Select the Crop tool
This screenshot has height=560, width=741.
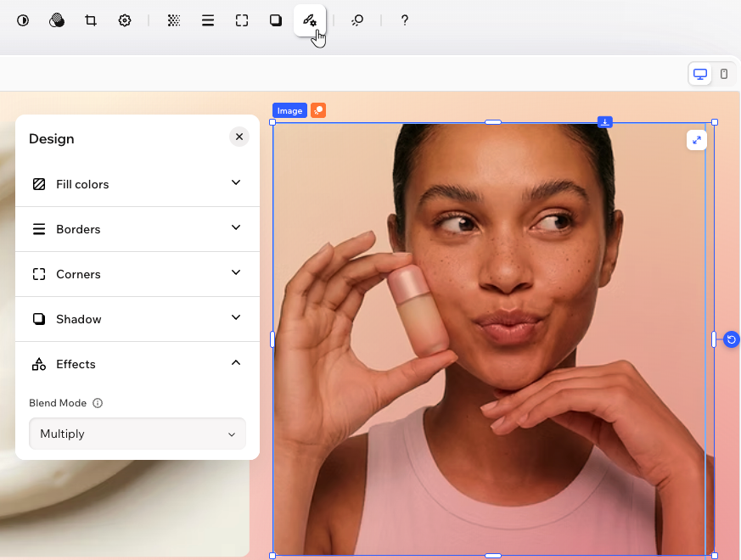point(91,20)
